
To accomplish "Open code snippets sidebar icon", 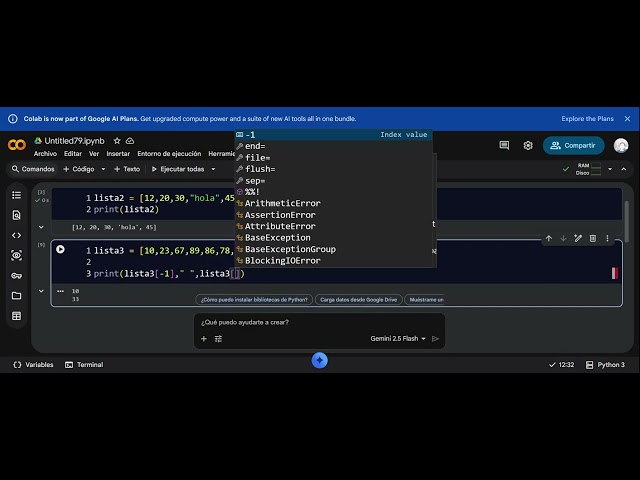I will pos(16,236).
